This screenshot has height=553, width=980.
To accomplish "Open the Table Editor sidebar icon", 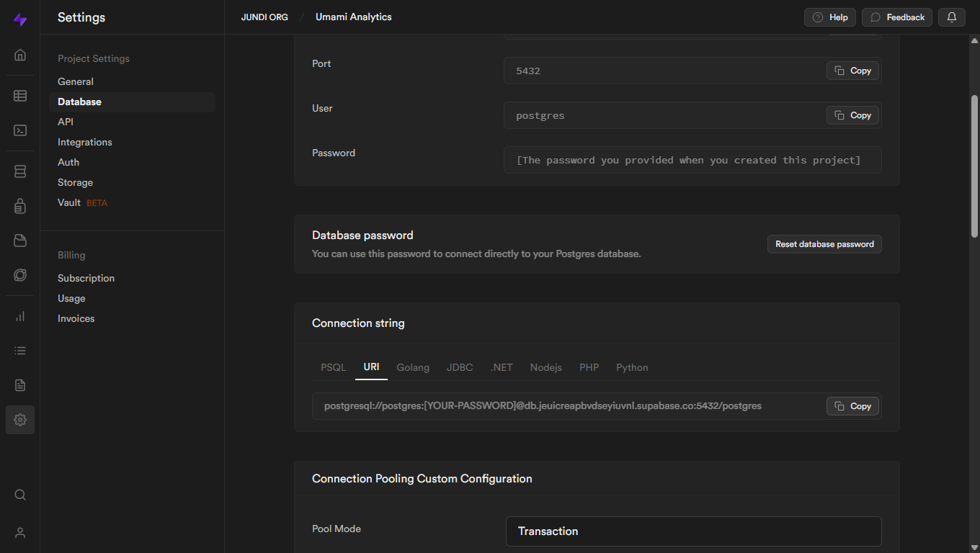I will coord(20,96).
